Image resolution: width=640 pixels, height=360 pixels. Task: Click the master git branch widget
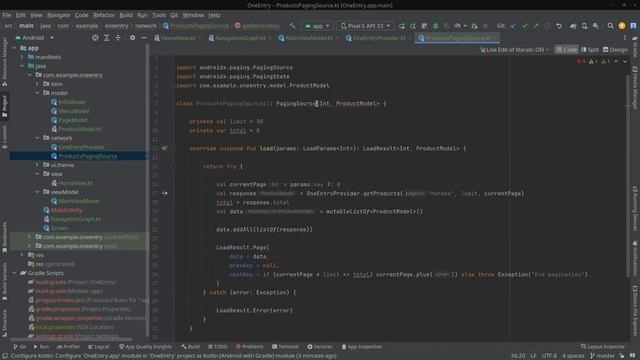pyautogui.click(x=602, y=356)
